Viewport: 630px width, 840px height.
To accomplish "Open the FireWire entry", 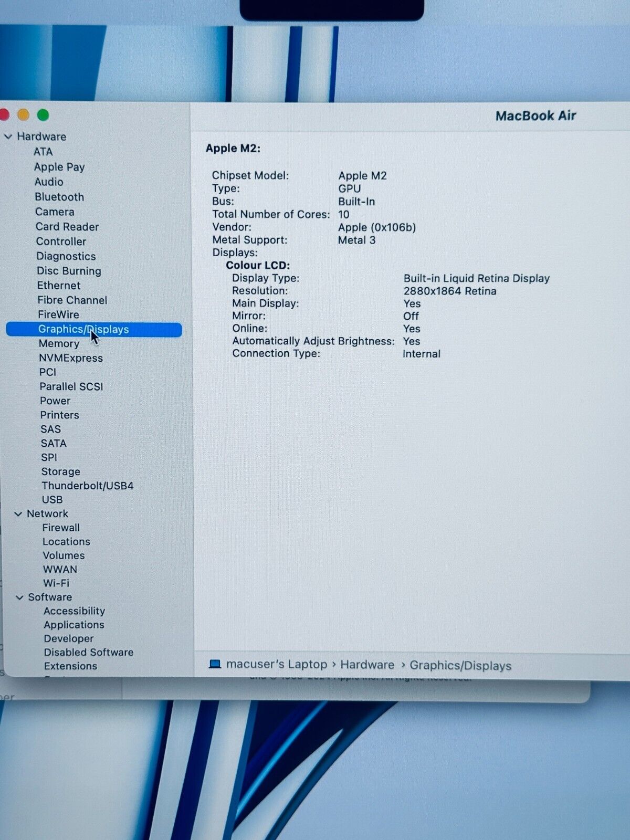I will click(58, 314).
